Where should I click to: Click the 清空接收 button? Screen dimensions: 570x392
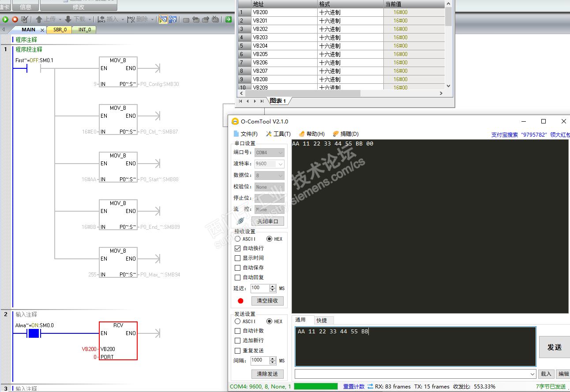pos(268,301)
